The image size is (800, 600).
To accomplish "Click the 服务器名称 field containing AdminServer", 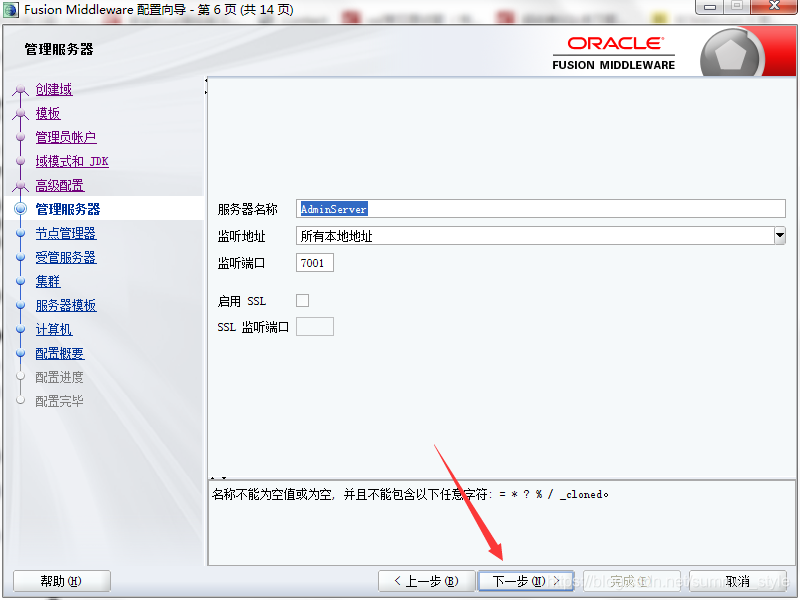I will 540,209.
